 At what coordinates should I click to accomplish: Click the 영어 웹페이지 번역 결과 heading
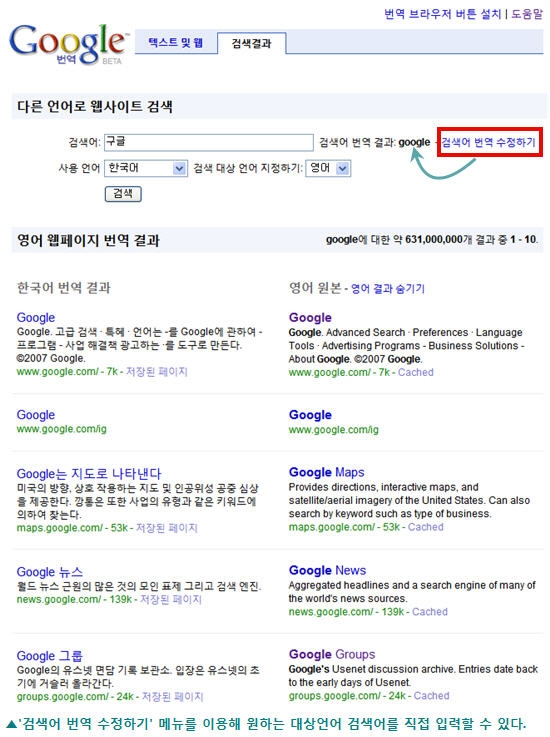(88, 241)
